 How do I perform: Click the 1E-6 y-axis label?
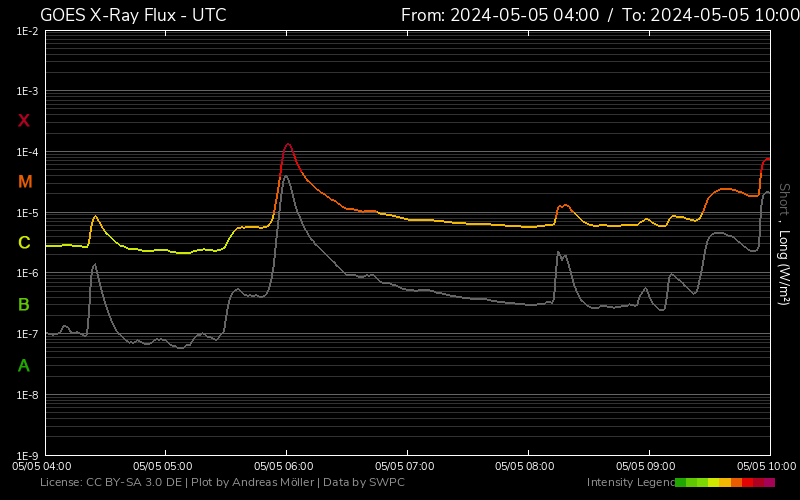(x=28, y=273)
